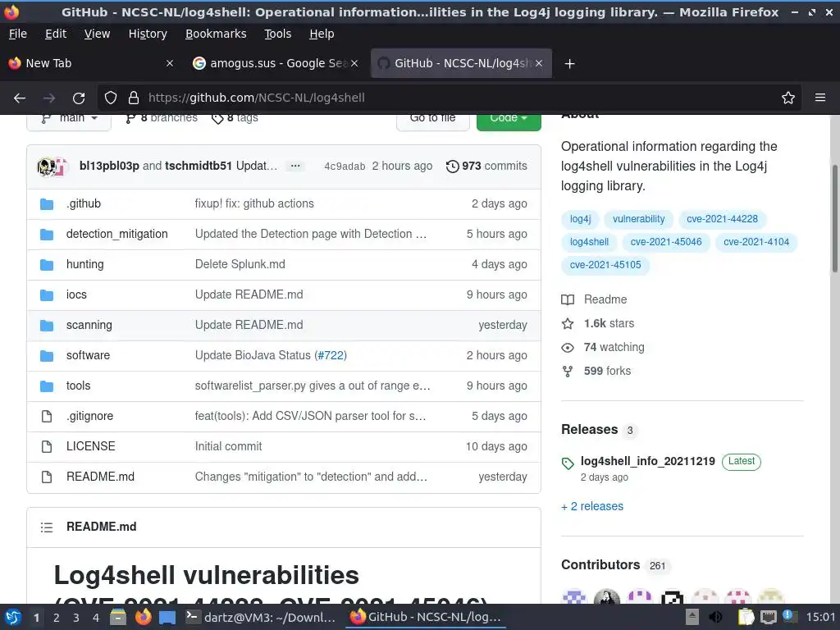Open pull request #722 link
This screenshot has height=630, width=840.
point(331,356)
